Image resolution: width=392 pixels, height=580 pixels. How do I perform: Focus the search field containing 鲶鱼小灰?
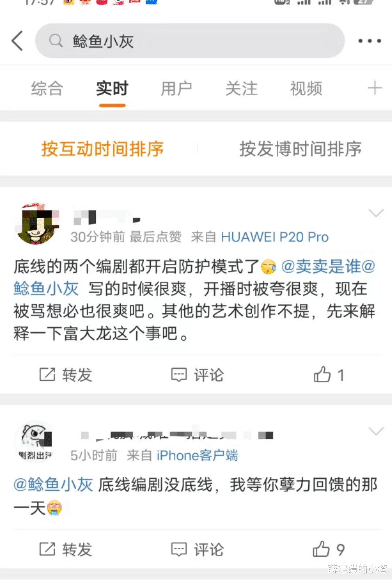(190, 41)
